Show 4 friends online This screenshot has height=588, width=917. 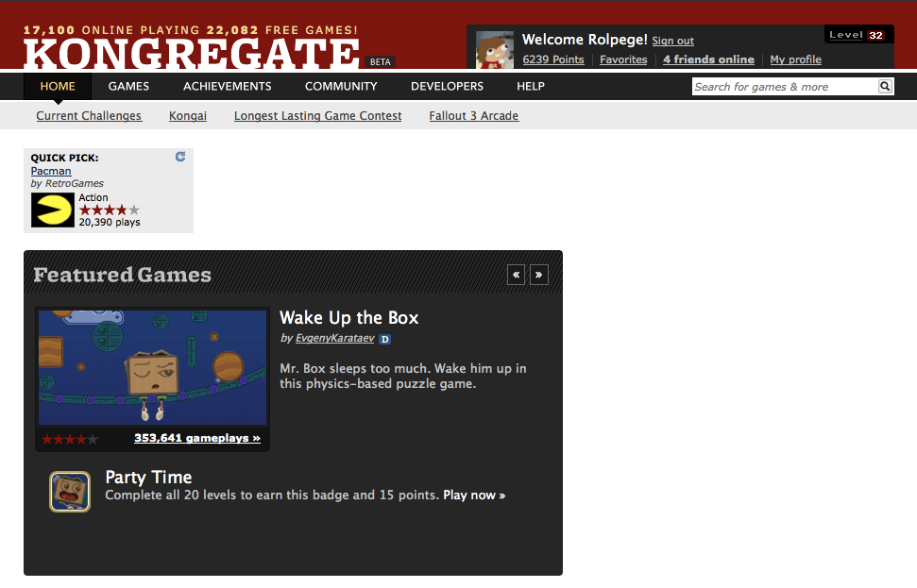coord(708,59)
